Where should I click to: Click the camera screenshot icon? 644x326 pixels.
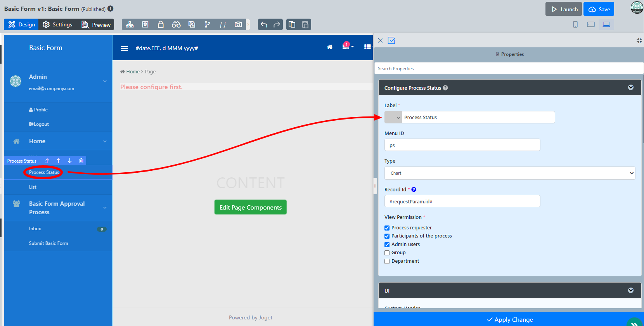pos(238,24)
